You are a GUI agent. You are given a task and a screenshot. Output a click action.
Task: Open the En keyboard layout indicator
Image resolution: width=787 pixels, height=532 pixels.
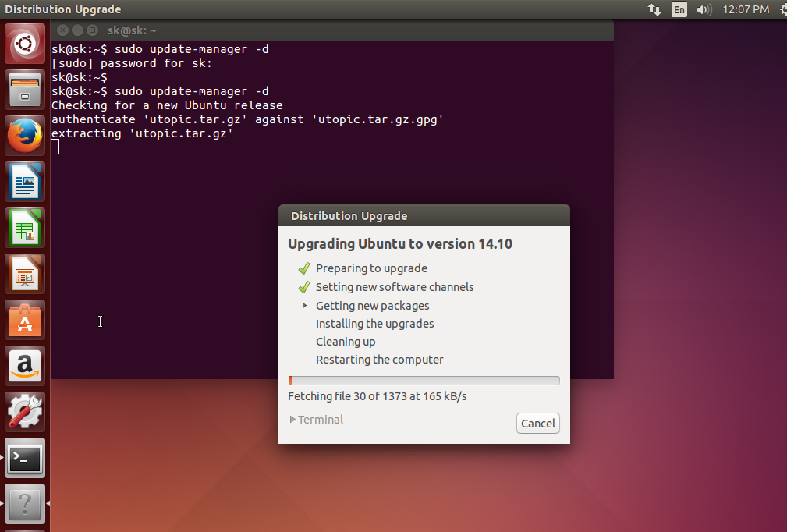679,9
